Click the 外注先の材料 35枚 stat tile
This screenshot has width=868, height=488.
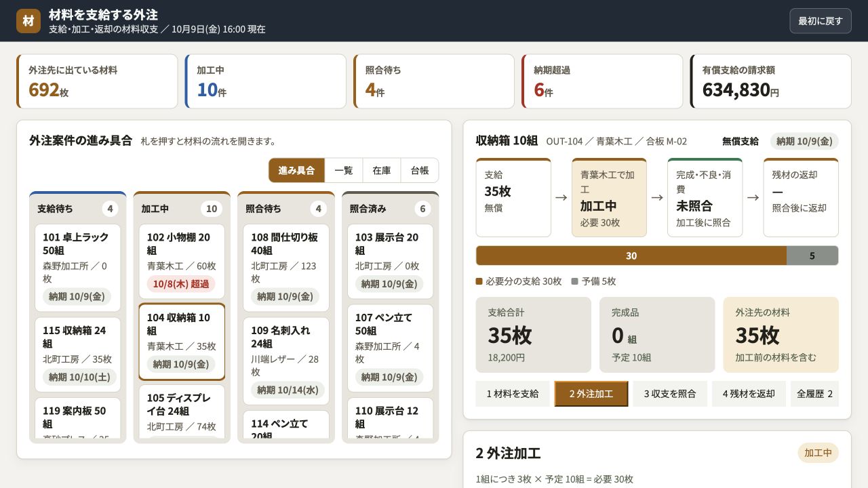781,335
